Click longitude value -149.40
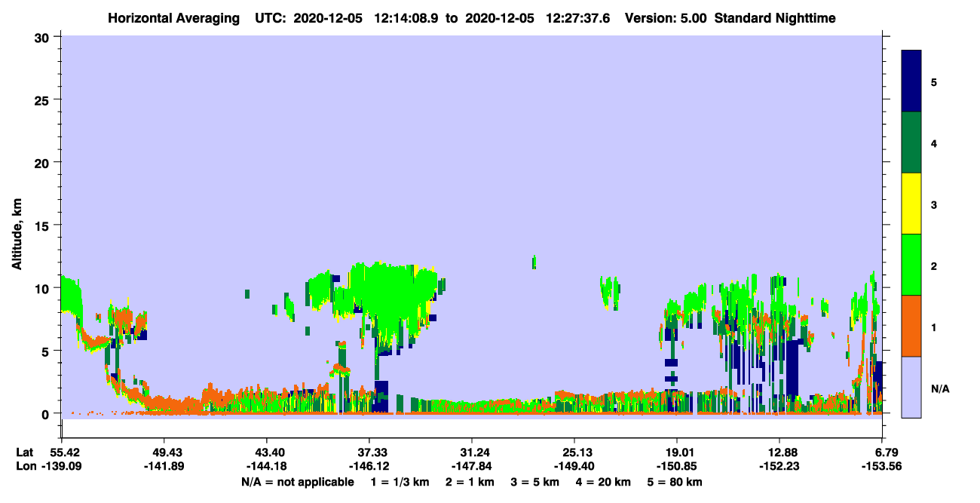 (574, 466)
